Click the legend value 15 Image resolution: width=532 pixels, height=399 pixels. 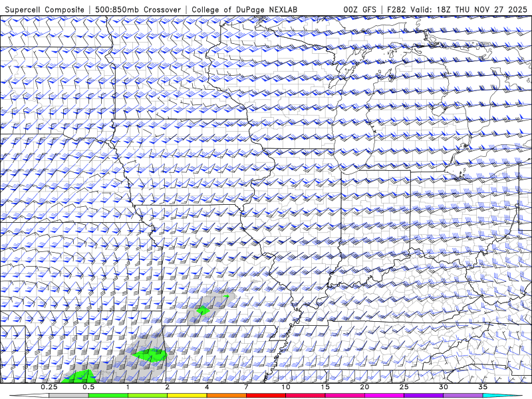pyautogui.click(x=325, y=387)
